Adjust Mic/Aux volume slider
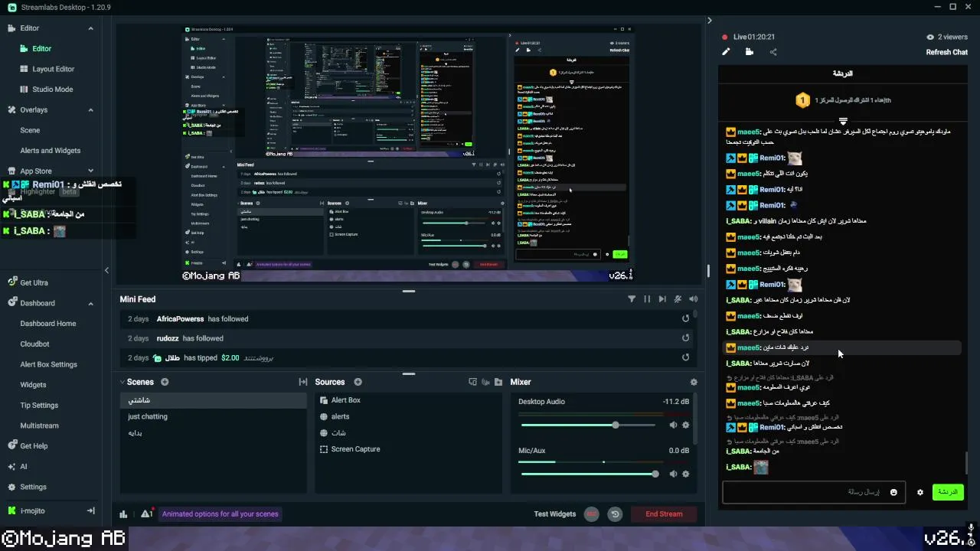 coord(590,474)
